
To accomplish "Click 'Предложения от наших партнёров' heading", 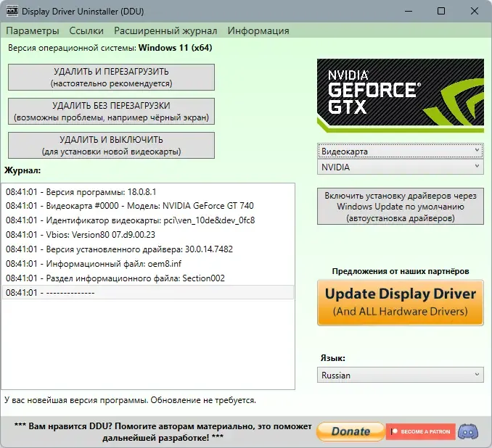I will click(x=401, y=271).
